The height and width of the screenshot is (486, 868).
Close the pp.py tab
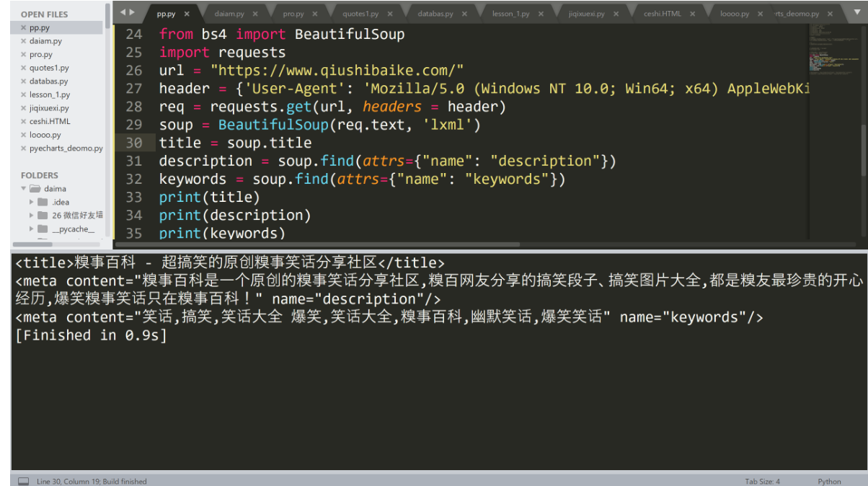coord(187,14)
